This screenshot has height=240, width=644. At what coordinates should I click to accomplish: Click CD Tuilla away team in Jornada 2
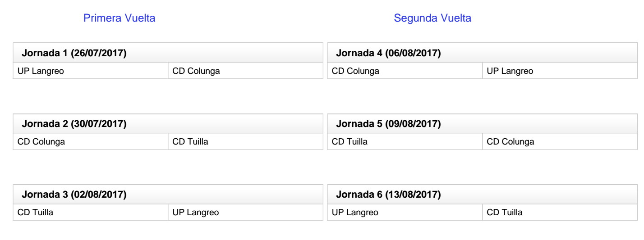pyautogui.click(x=190, y=141)
